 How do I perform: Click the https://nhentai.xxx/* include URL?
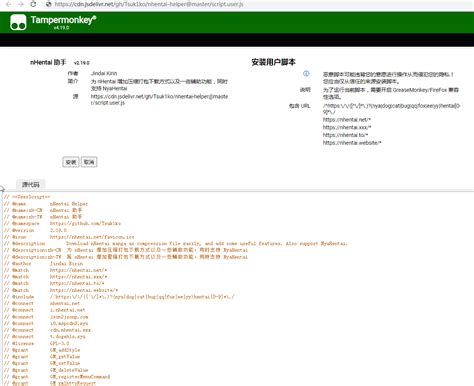pyautogui.click(x=347, y=127)
